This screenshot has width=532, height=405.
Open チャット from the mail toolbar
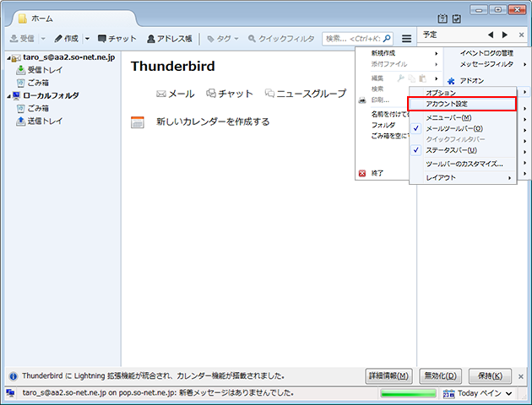117,39
